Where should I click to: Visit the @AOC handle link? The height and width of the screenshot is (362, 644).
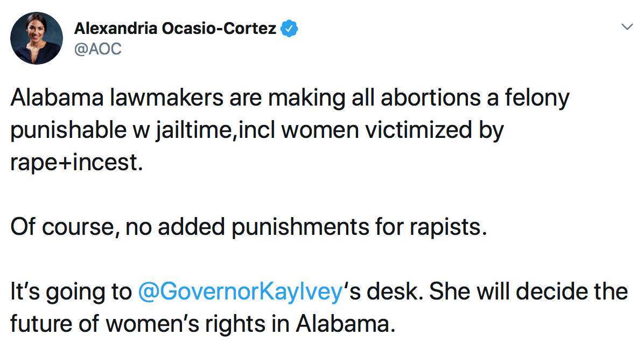coord(98,49)
